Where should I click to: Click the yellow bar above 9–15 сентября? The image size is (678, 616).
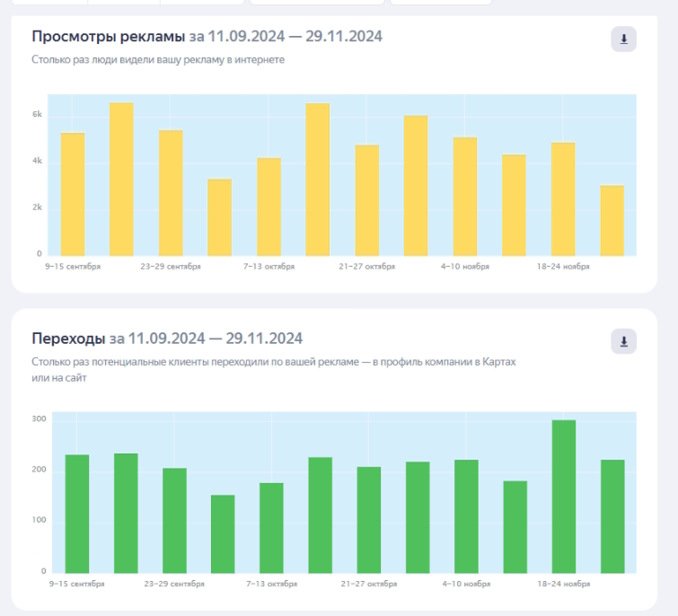73,195
